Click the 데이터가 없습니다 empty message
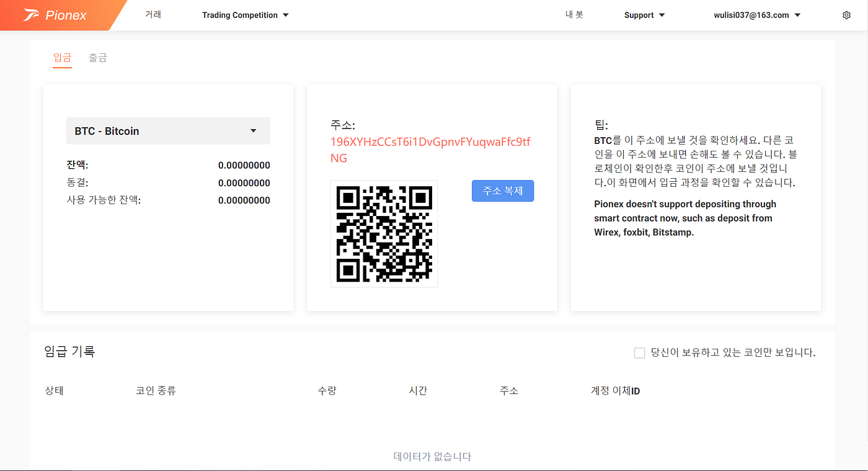 click(x=433, y=457)
